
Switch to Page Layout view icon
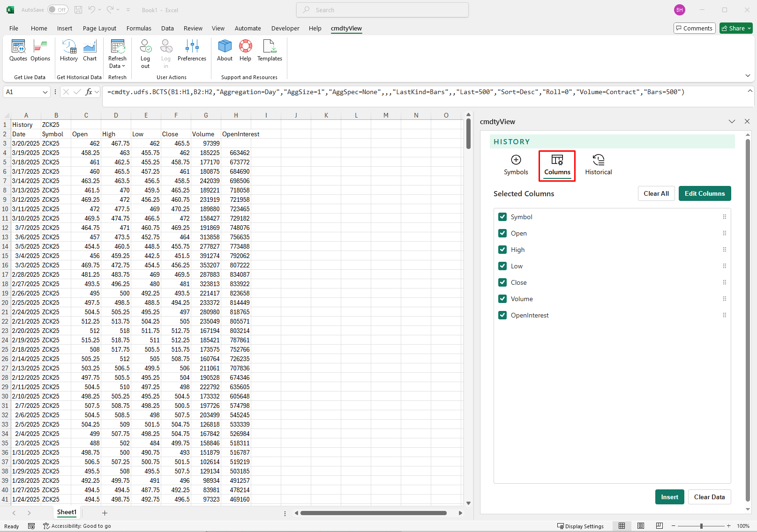641,526
